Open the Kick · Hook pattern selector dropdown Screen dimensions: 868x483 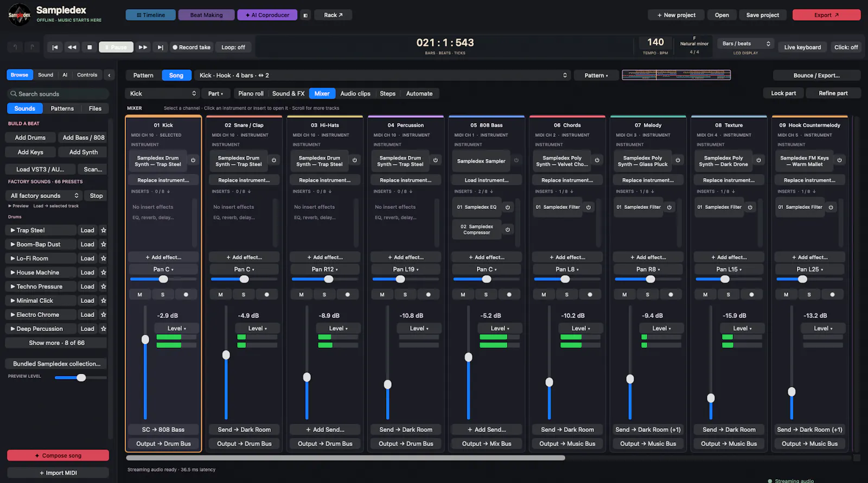(x=382, y=75)
